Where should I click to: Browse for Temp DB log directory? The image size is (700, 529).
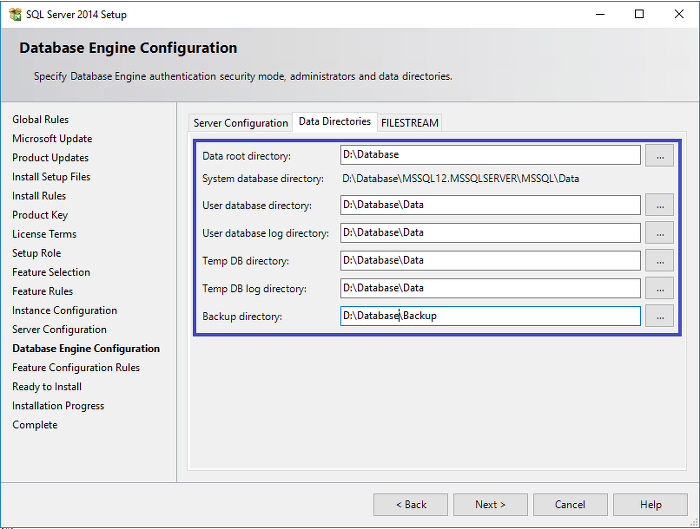click(659, 288)
